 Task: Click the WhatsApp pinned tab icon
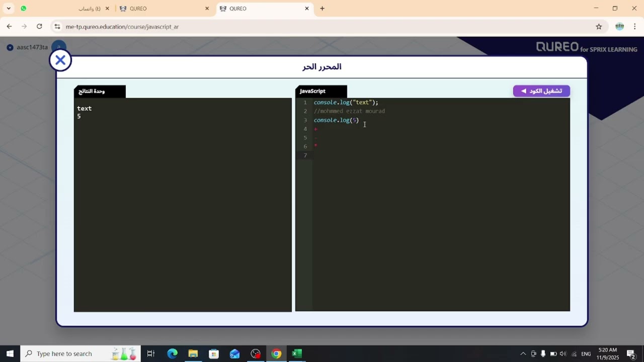click(x=24, y=9)
